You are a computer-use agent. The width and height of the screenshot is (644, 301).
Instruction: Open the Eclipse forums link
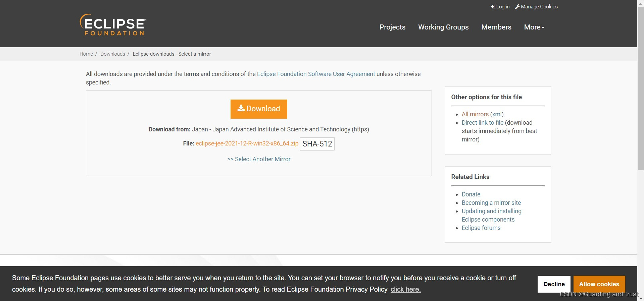(481, 228)
